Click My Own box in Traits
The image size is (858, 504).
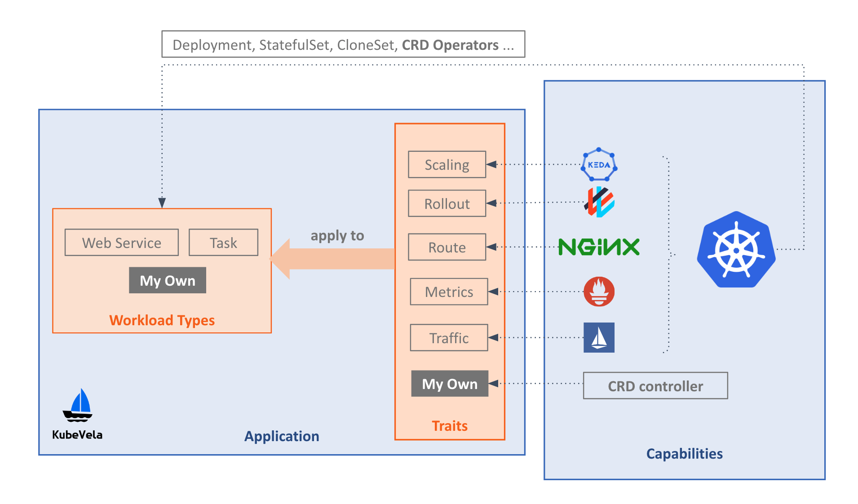click(449, 384)
